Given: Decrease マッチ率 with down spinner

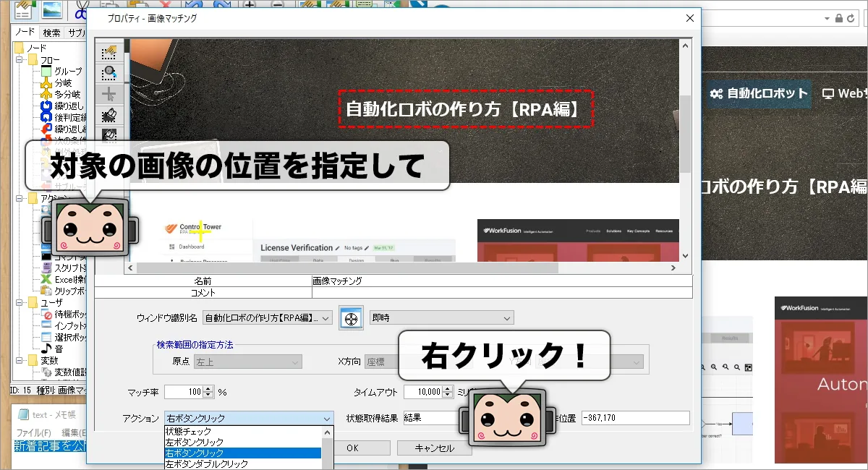Looking at the screenshot, I should tap(209, 396).
